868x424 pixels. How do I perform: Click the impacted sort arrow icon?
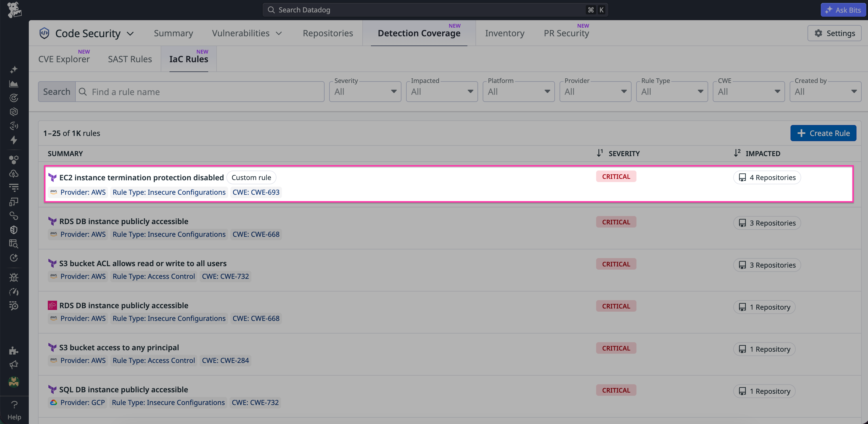click(x=737, y=153)
